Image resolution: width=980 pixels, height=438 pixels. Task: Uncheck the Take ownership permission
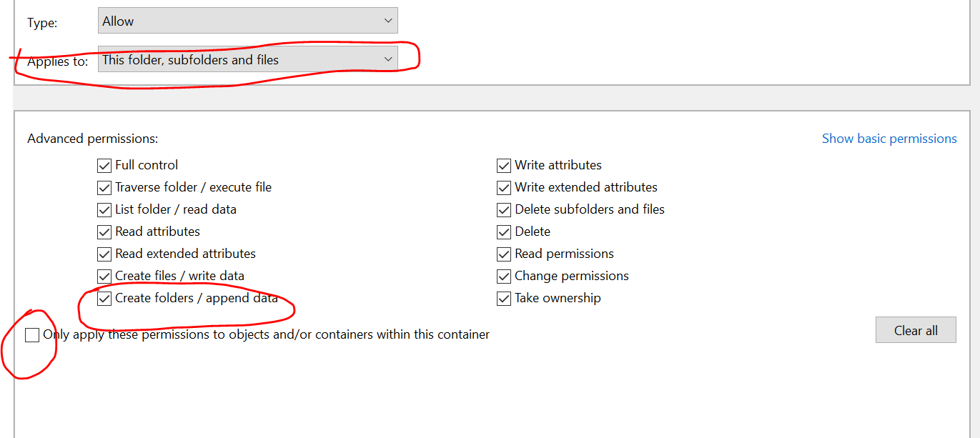[504, 299]
